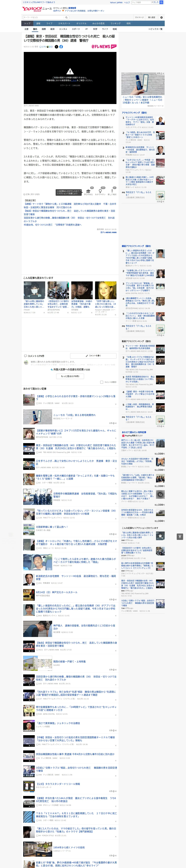Click the ログイン link
186x868 pixels.
pos(57,11)
